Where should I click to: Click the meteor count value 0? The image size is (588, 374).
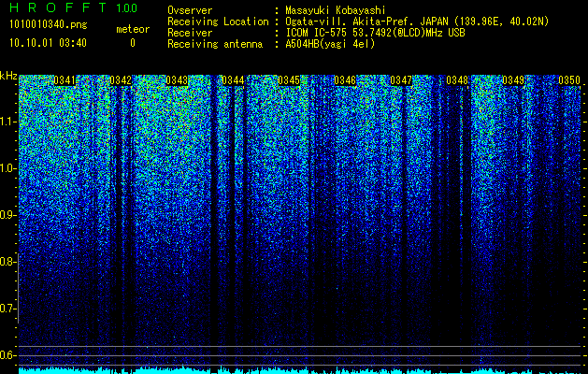(x=133, y=43)
